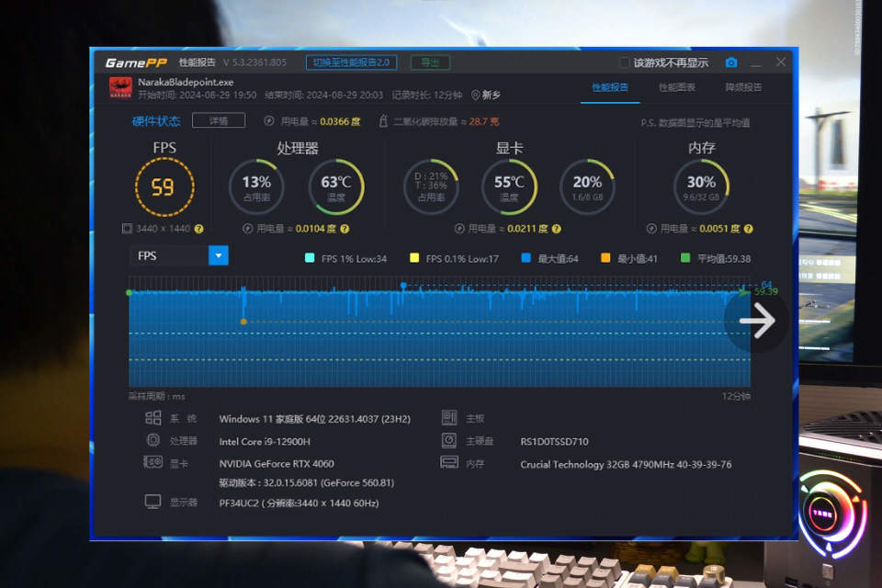Viewport: 882px width, 588px height.
Task: Click the GPU 20% video memory gauge
Action: (587, 187)
